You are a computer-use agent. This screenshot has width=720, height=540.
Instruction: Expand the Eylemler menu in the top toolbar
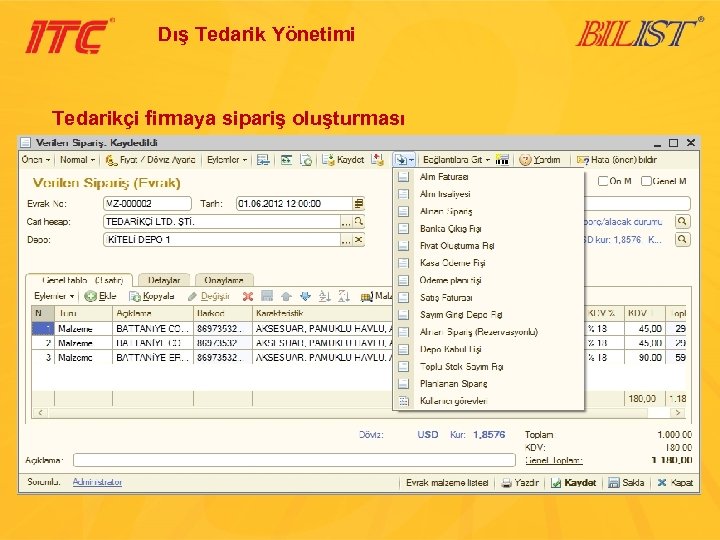[227, 160]
